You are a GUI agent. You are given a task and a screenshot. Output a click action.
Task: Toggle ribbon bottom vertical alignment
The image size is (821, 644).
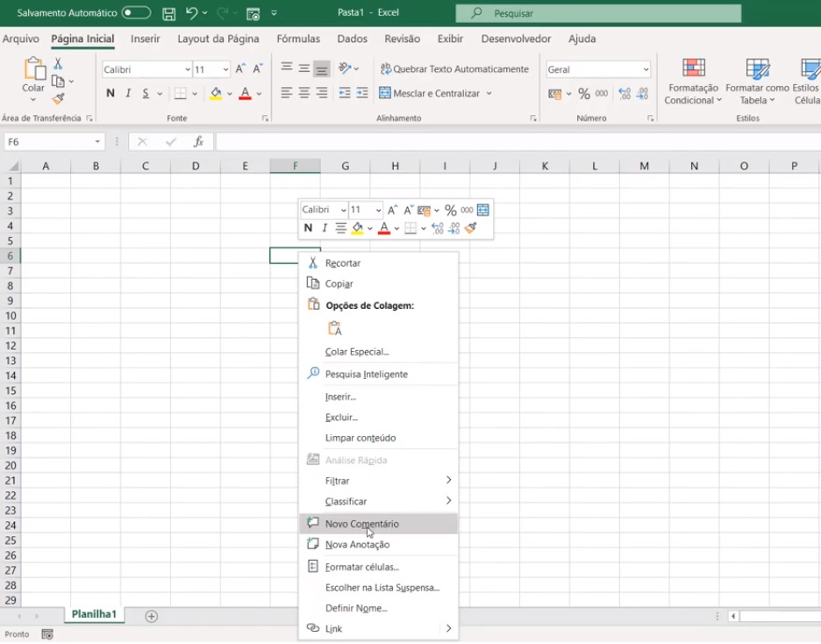[x=322, y=68]
